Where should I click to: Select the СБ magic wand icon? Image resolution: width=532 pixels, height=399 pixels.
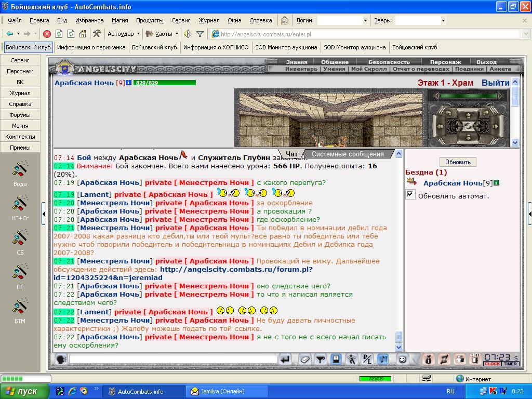[20, 237]
